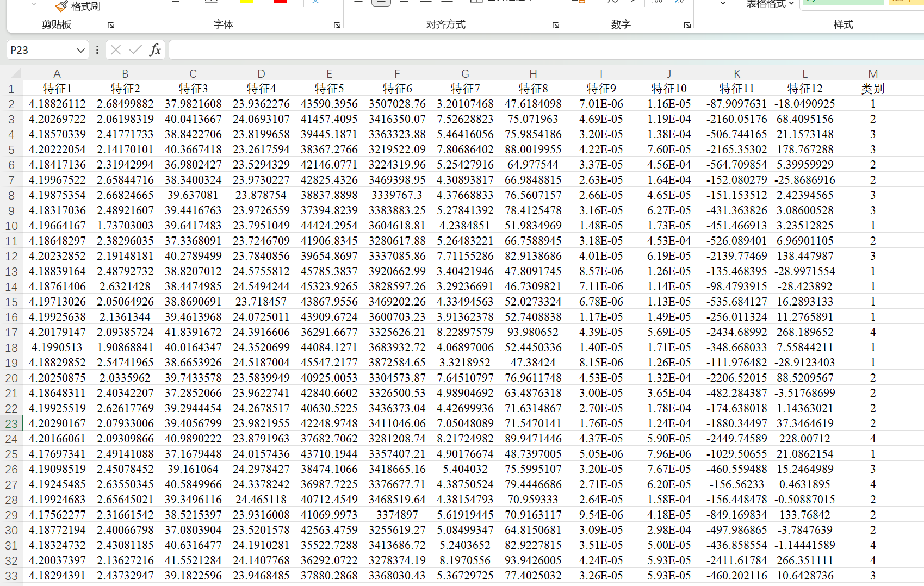Select row 1 header
Viewport: 924px width, 586px height.
11,89
